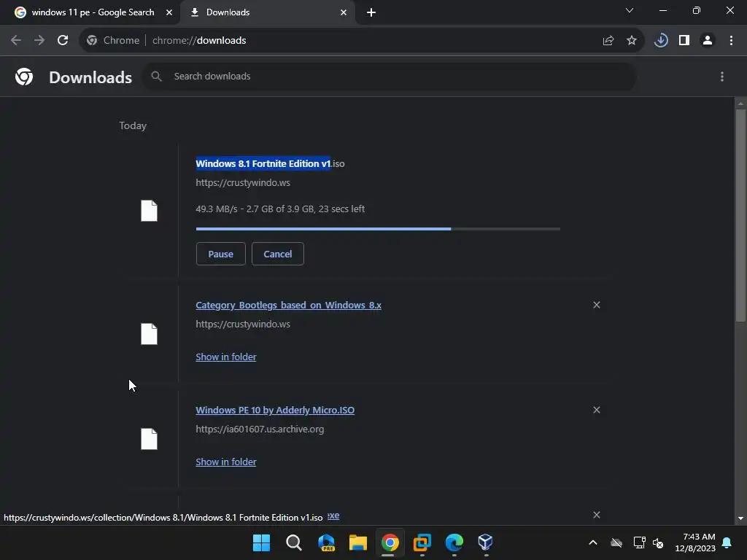The image size is (747, 560).
Task: Show Category Bootlegs file in folder
Action: [226, 357]
